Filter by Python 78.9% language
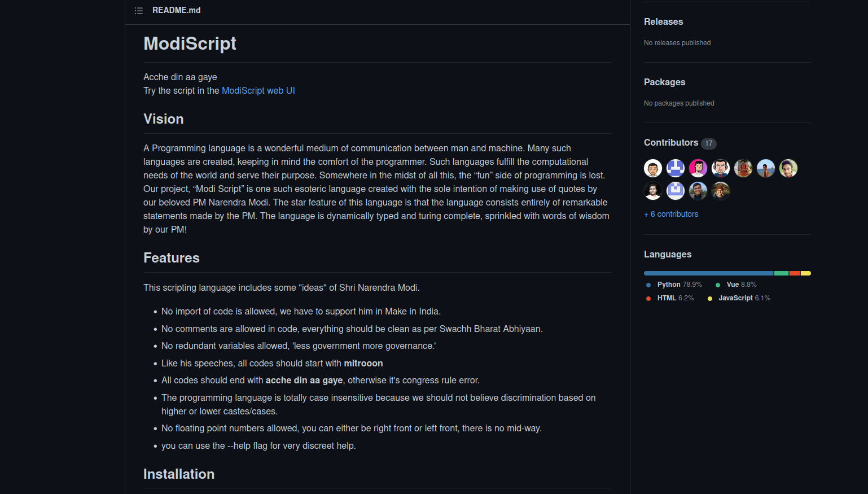 coord(674,285)
